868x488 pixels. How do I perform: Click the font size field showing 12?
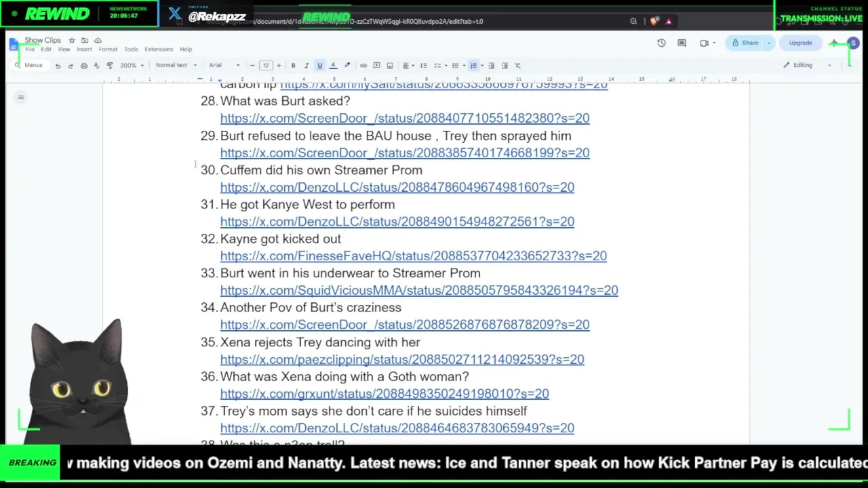tap(266, 66)
